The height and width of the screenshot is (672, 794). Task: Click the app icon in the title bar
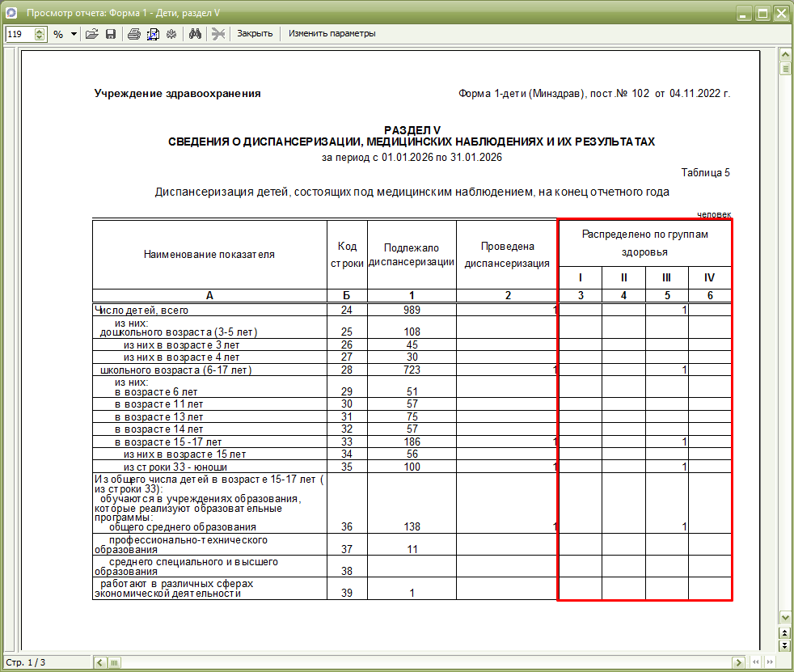[x=12, y=14]
